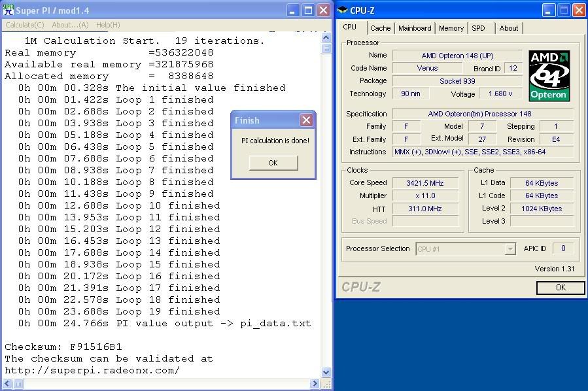Click OK button in CPU-Z window
The width and height of the screenshot is (588, 391).
point(561,288)
